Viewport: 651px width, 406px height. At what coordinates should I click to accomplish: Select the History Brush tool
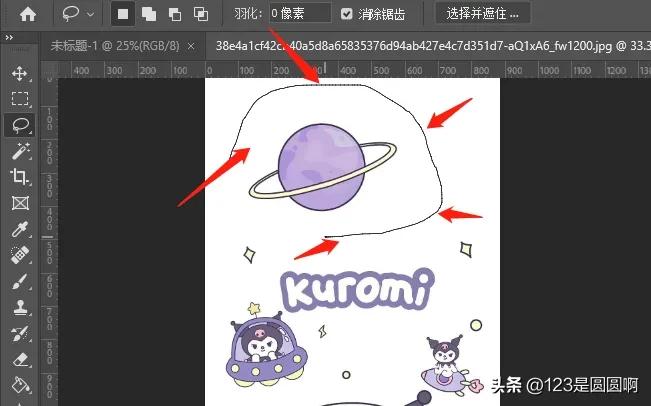(x=20, y=333)
